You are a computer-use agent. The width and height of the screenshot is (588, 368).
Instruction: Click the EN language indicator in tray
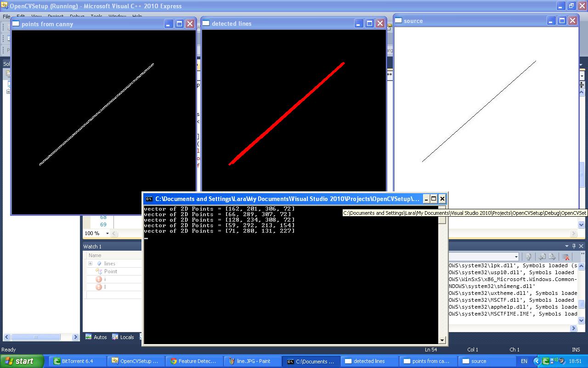point(524,362)
